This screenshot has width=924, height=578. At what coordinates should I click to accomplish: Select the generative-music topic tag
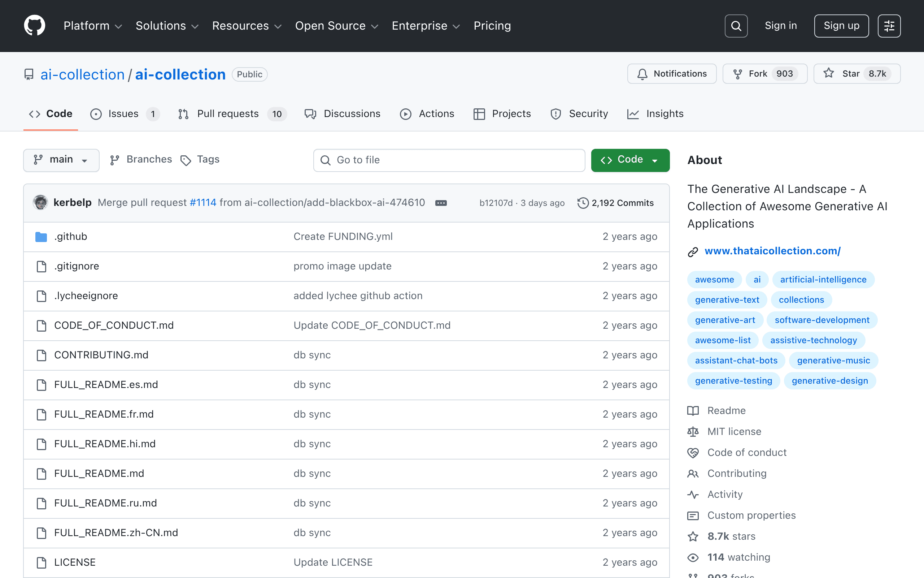[x=833, y=361]
